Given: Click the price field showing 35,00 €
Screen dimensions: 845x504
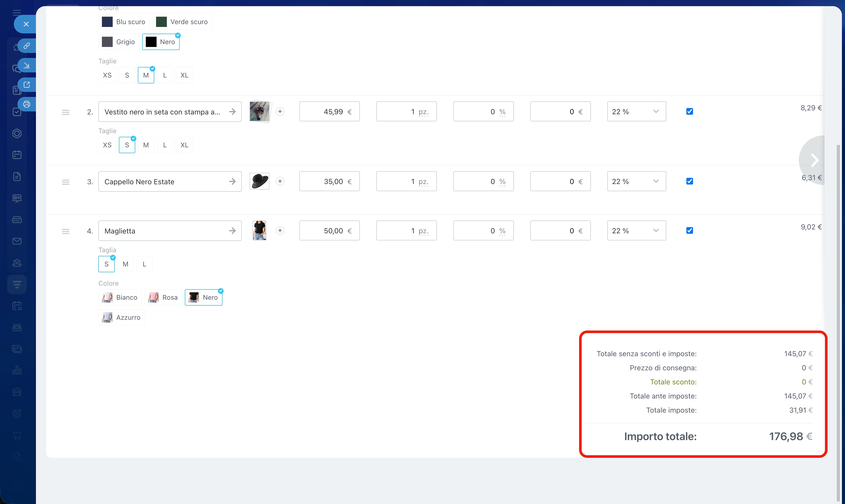Looking at the screenshot, I should tap(329, 181).
